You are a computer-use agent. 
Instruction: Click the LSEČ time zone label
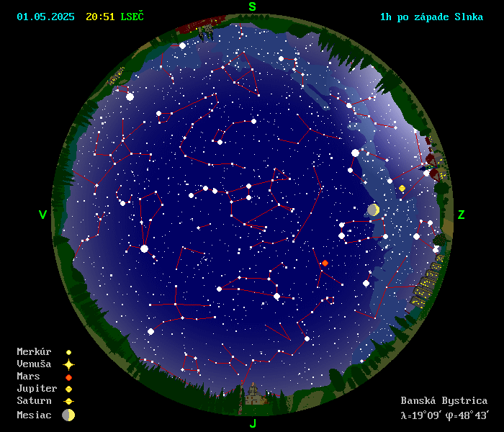132,17
